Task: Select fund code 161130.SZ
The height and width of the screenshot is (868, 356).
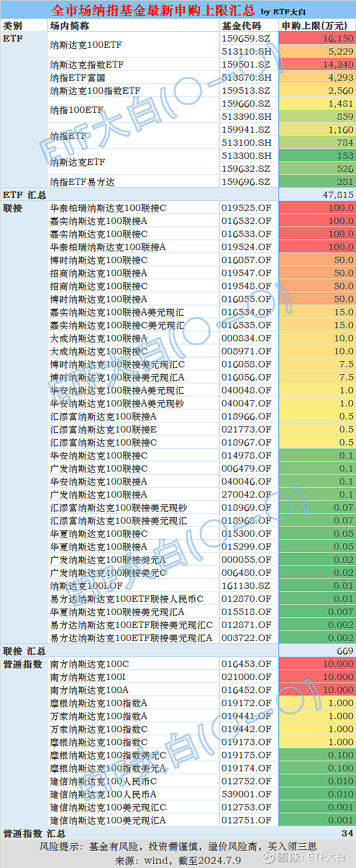Action: click(x=246, y=586)
